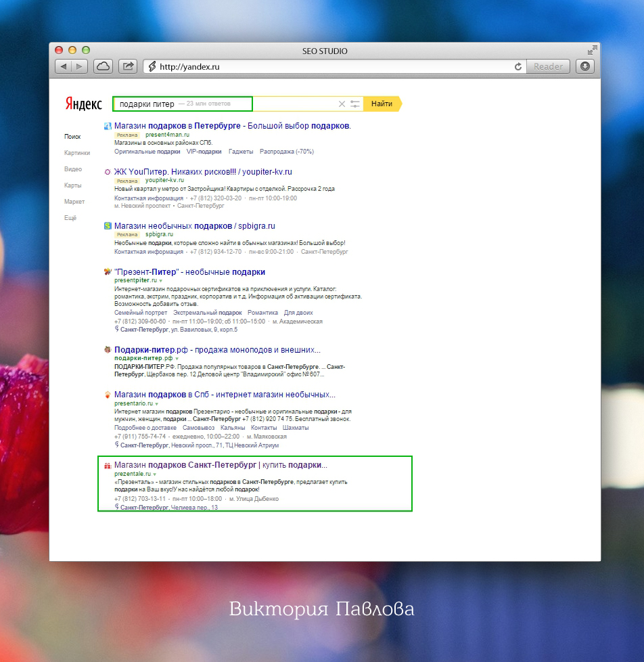Switch to the Маркет search section

(x=74, y=202)
